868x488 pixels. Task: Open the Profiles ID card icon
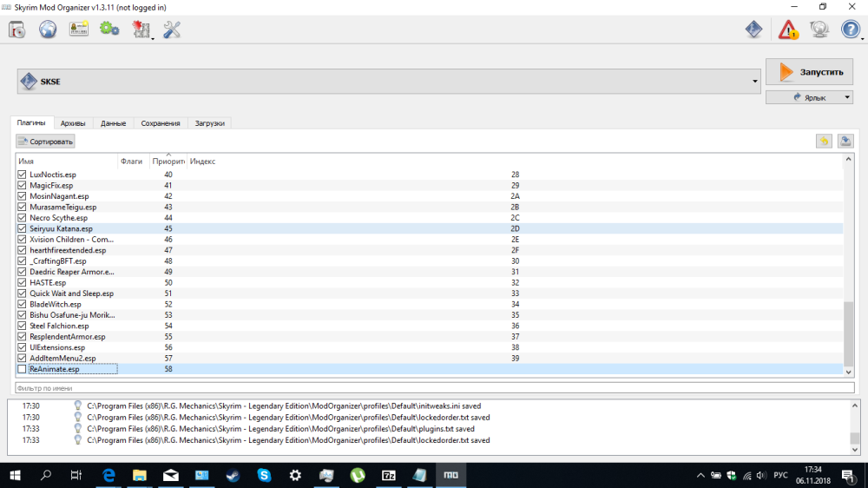point(79,30)
